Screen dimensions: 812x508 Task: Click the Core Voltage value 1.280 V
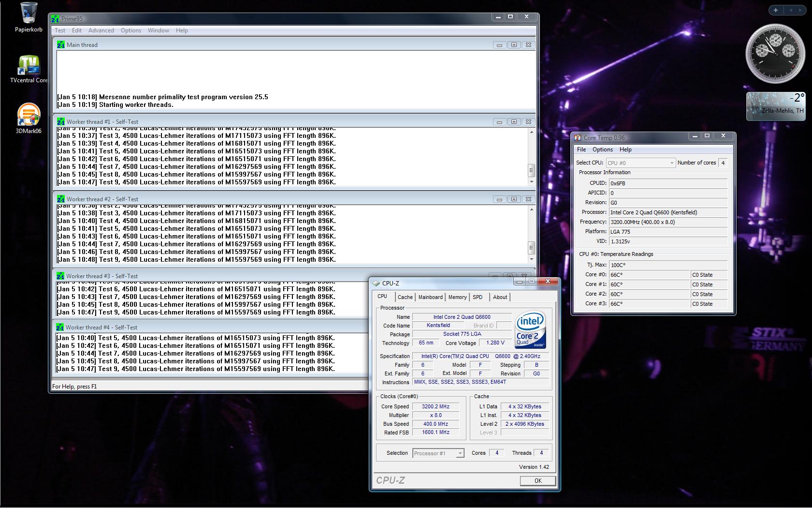pyautogui.click(x=495, y=343)
